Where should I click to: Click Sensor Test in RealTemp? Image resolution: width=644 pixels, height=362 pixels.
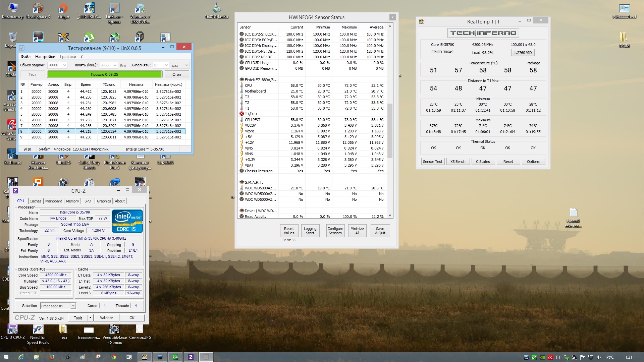click(x=432, y=162)
